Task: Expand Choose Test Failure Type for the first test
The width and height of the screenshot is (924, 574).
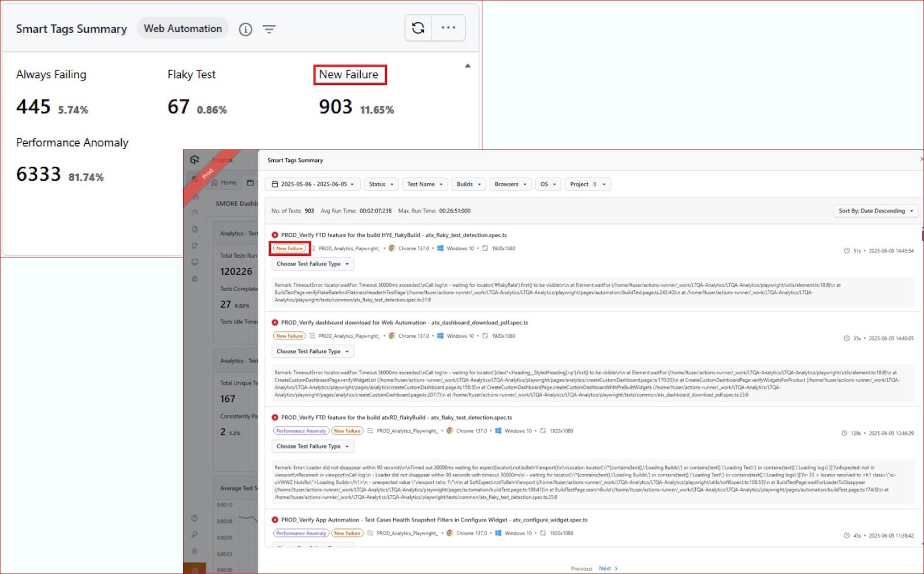Action: coord(312,263)
